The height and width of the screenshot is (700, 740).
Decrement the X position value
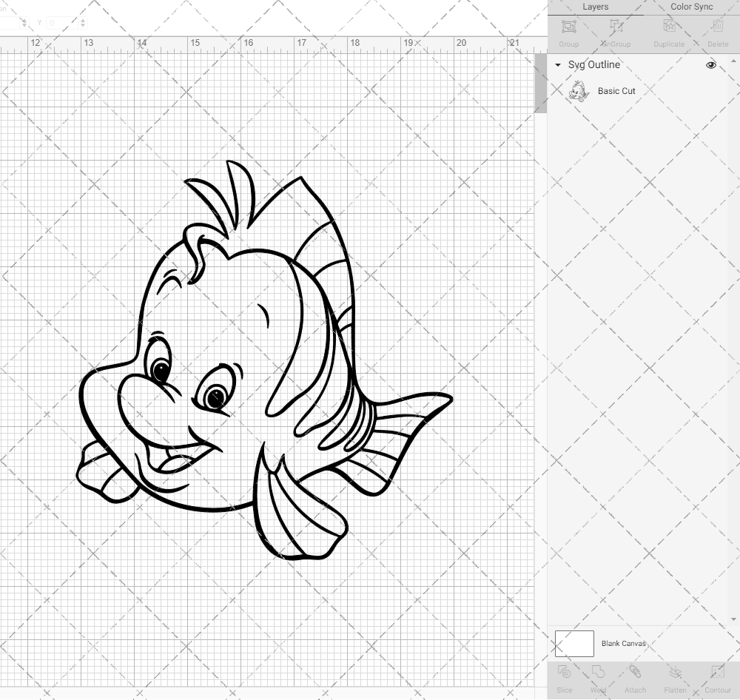pyautogui.click(x=24, y=25)
